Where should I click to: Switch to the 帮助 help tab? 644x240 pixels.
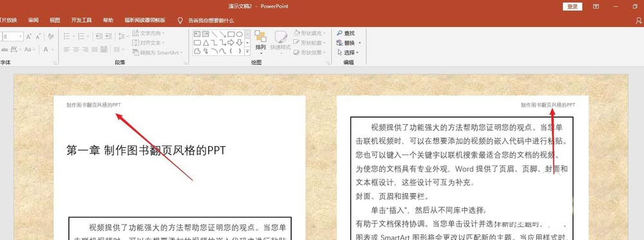(x=108, y=21)
